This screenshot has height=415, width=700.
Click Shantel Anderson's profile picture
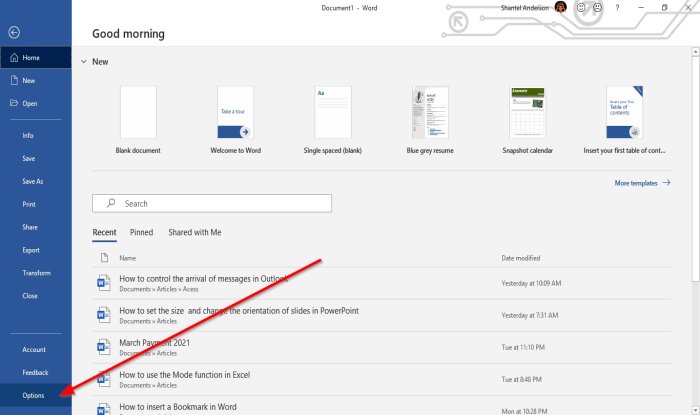point(561,7)
